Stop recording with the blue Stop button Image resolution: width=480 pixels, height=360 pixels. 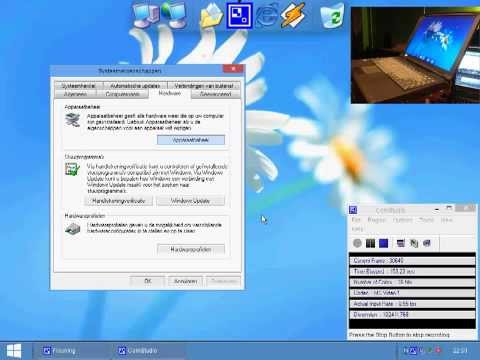tap(383, 243)
